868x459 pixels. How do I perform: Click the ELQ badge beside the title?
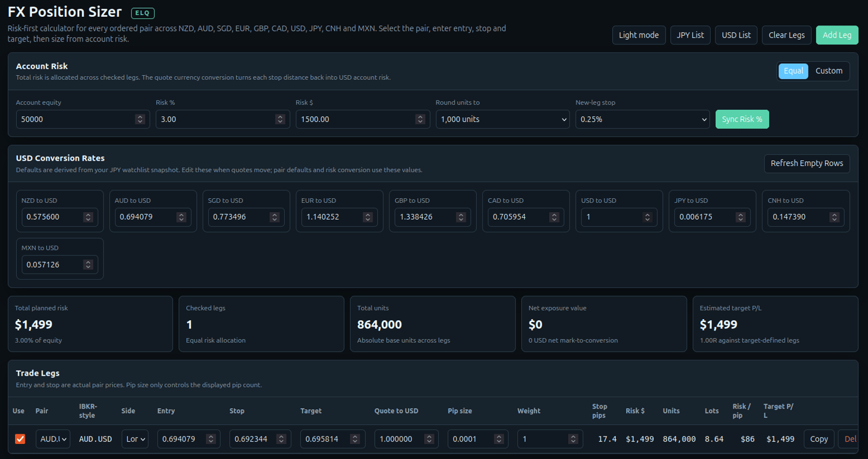coord(143,13)
